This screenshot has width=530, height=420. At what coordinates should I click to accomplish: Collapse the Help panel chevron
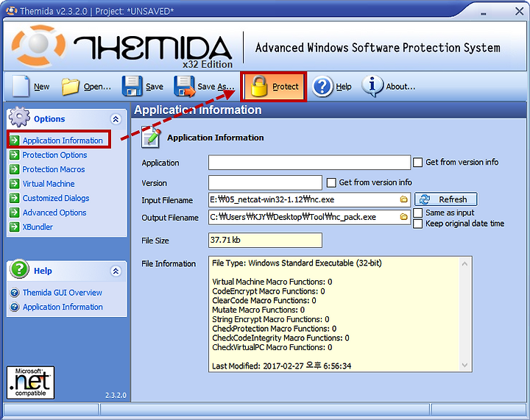point(116,271)
